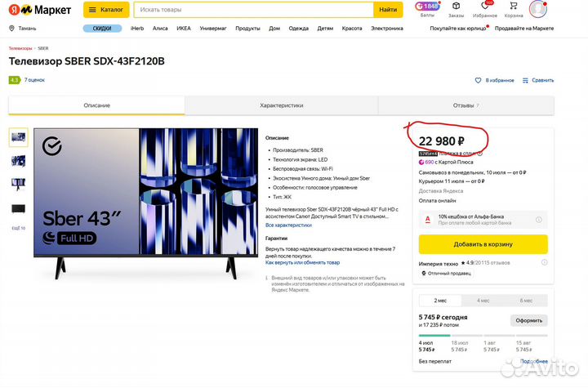Click the Plus points Баллы badge
Viewport: 588px width, 388px height.
(427, 9)
